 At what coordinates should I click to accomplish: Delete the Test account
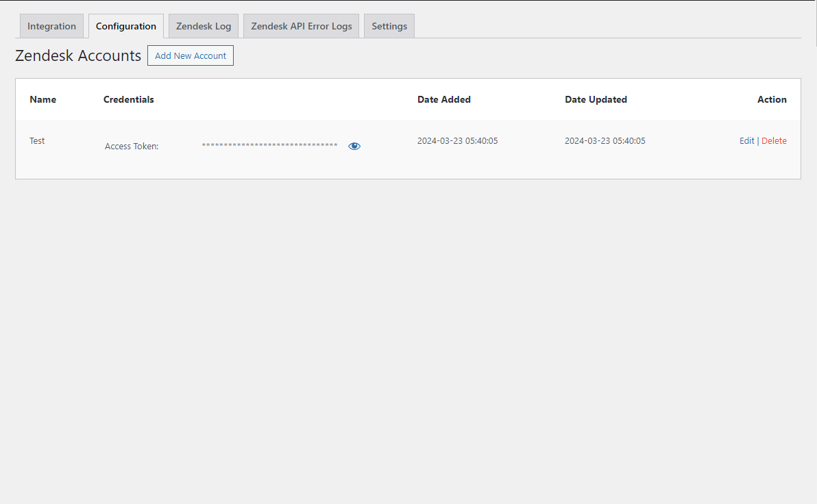pos(774,140)
